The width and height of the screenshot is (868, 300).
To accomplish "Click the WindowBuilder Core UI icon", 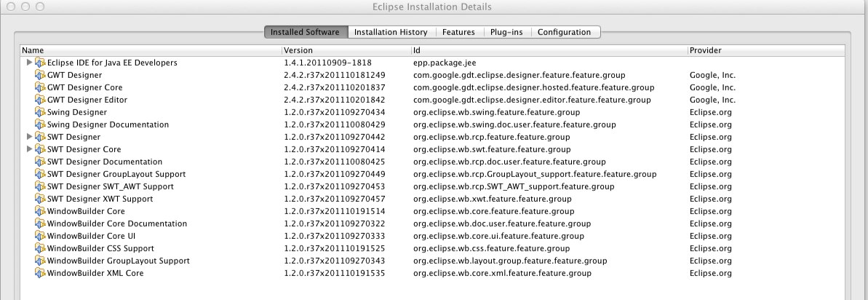I will pos(40,236).
